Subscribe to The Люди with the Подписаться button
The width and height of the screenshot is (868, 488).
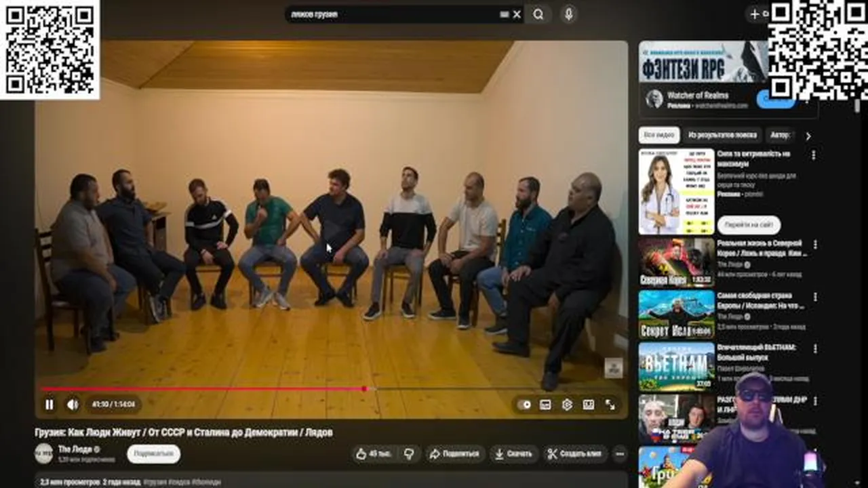153,454
